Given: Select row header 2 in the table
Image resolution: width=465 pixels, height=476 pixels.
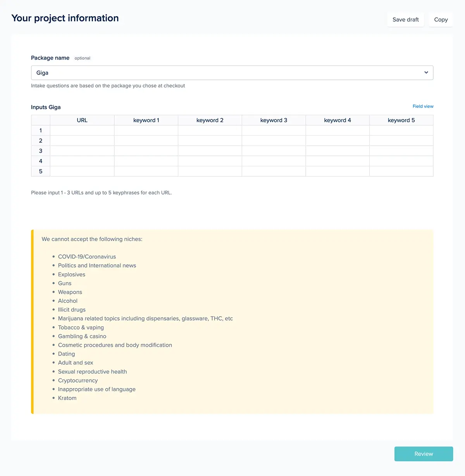Looking at the screenshot, I should 41,141.
